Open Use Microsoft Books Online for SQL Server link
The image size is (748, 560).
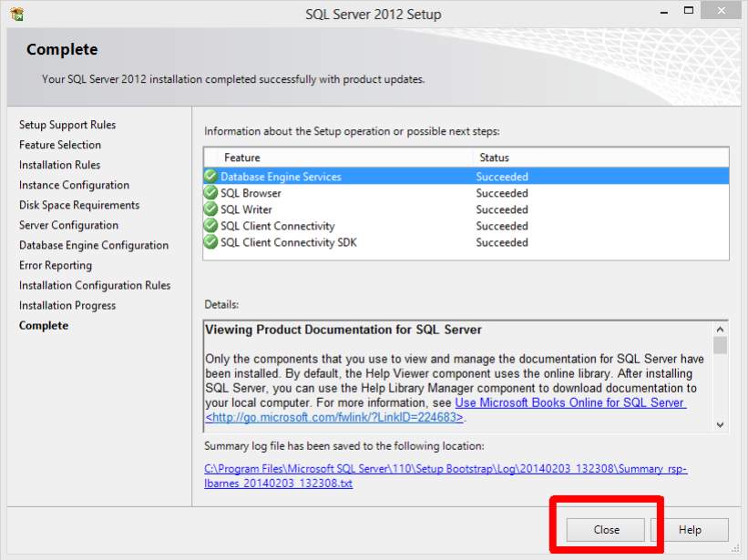(x=570, y=402)
